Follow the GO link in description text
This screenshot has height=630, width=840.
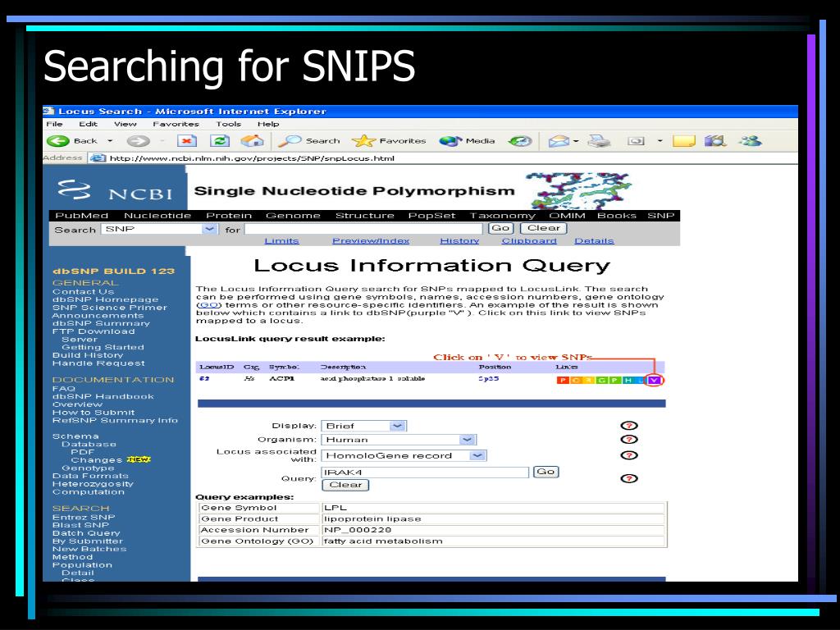209,305
